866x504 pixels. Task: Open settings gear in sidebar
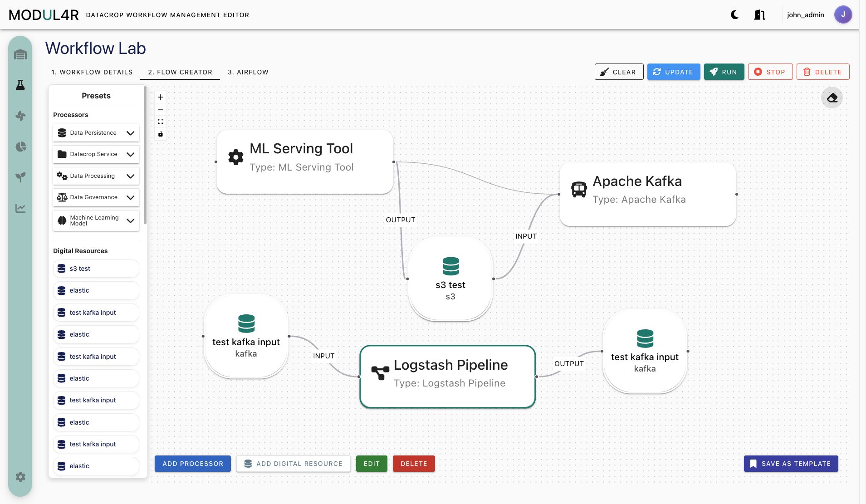click(20, 477)
